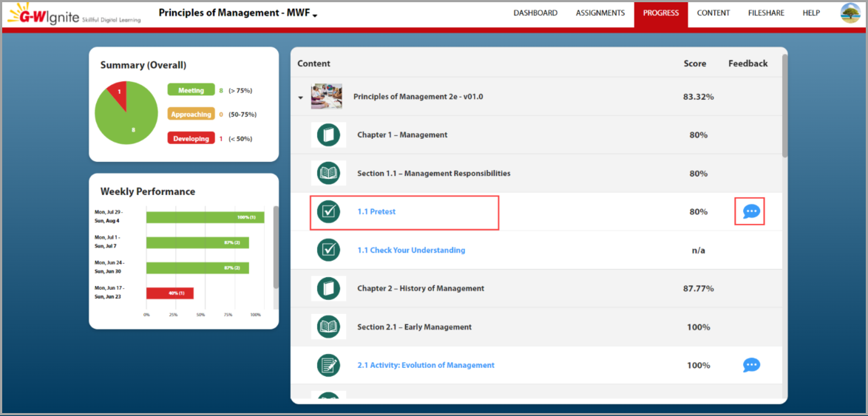The width and height of the screenshot is (868, 416).
Task: Click Section 1.1 – Management Responsibilities title
Action: click(434, 173)
